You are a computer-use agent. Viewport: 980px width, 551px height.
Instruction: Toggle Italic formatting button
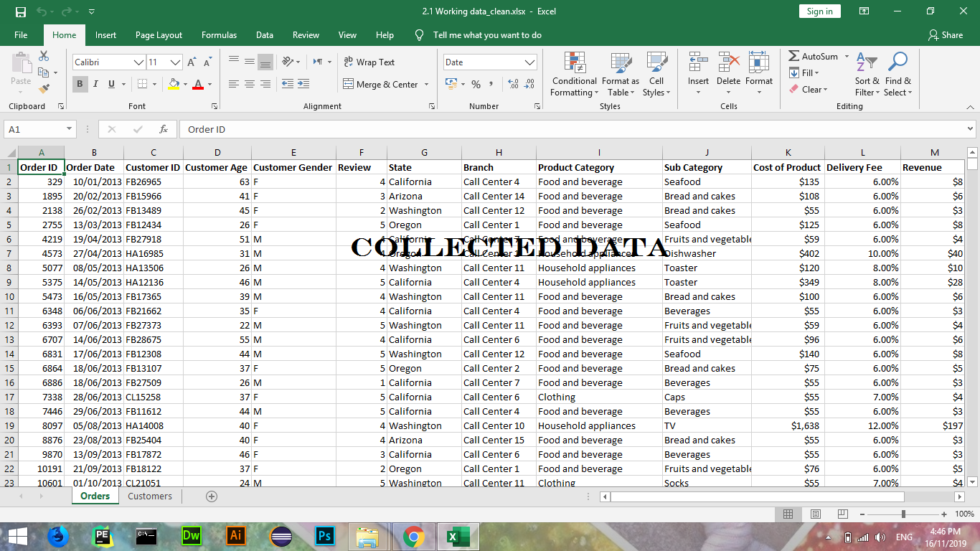pos(96,84)
